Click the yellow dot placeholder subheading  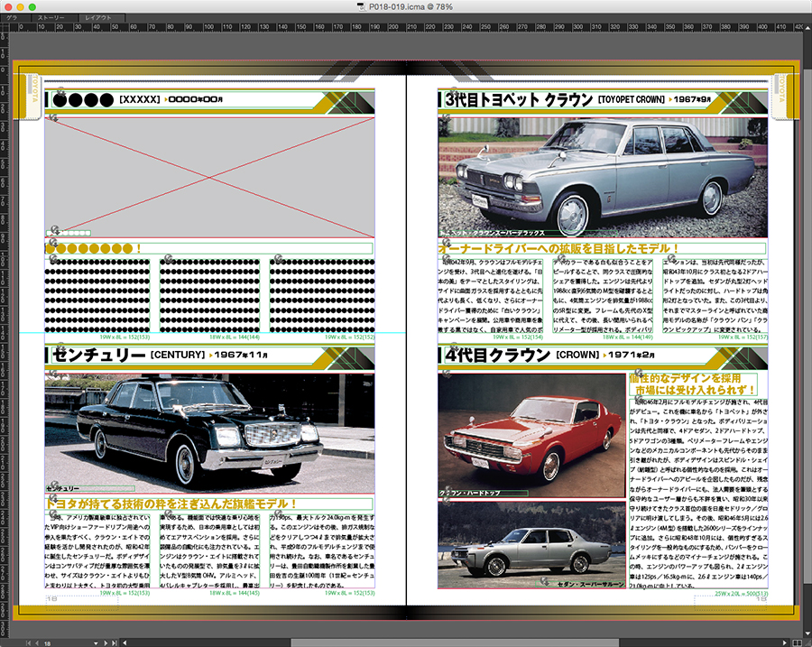pyautogui.click(x=93, y=249)
